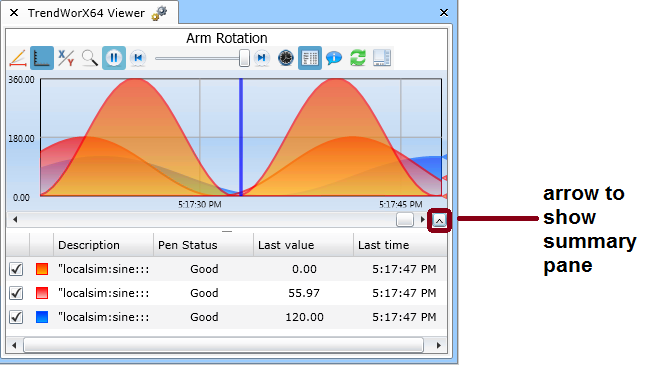Open the time clock settings icon
This screenshot has height=373, width=650.
[x=286, y=58]
